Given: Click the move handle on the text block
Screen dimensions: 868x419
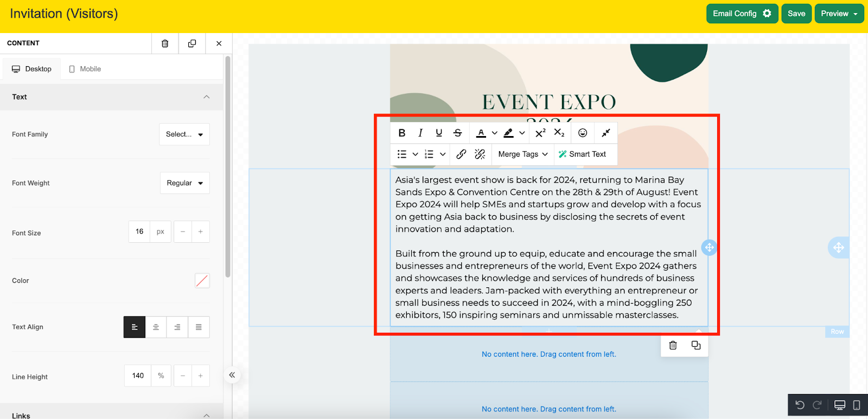Looking at the screenshot, I should coord(709,248).
